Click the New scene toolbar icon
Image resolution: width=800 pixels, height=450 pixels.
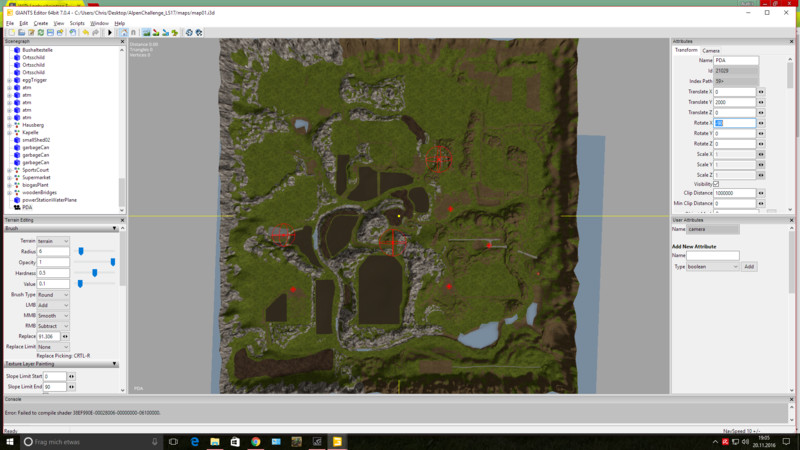pyautogui.click(x=12, y=33)
